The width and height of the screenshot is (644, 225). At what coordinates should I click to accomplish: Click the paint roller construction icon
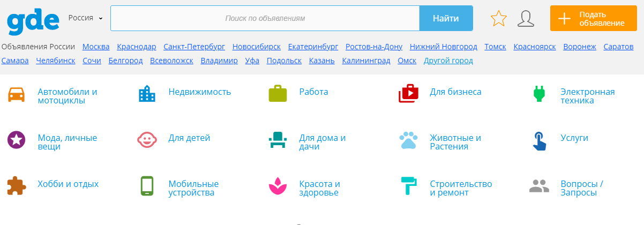(x=408, y=186)
